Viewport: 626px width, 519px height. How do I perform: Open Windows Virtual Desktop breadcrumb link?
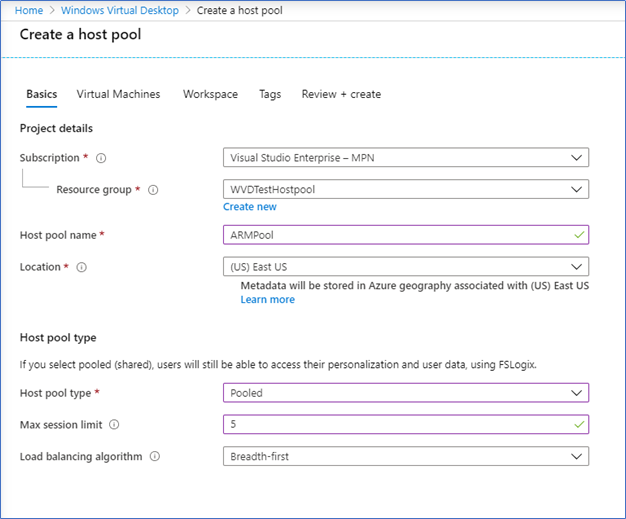(120, 10)
